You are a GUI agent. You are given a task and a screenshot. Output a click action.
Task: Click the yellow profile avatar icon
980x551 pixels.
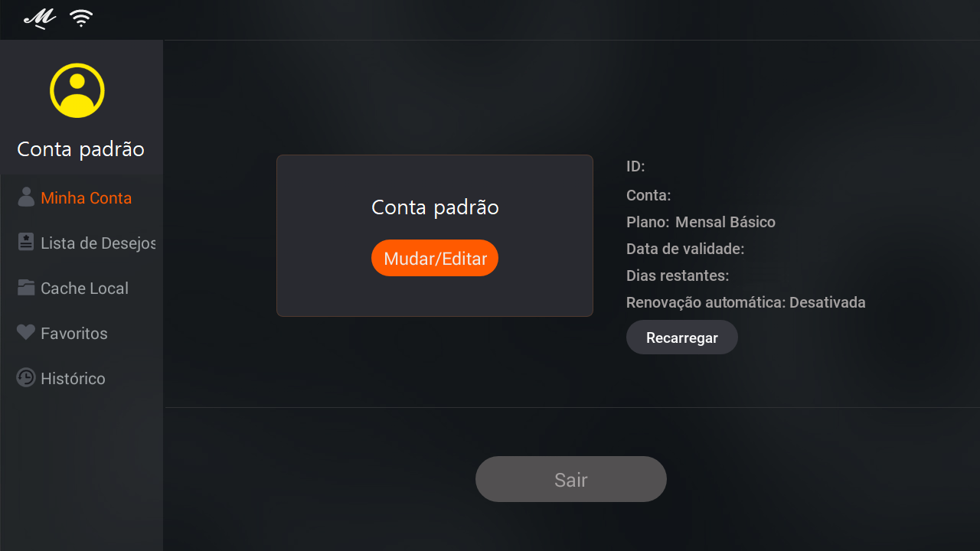(77, 90)
